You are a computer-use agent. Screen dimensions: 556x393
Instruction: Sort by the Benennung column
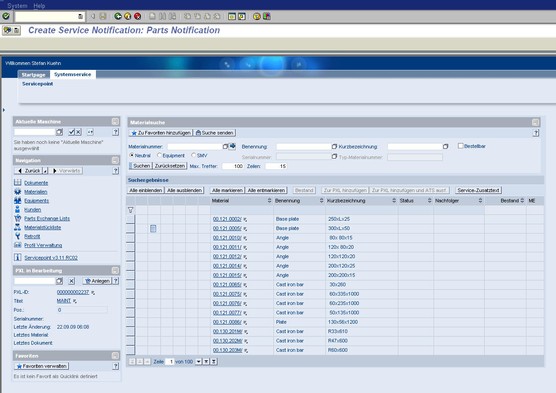click(322, 201)
